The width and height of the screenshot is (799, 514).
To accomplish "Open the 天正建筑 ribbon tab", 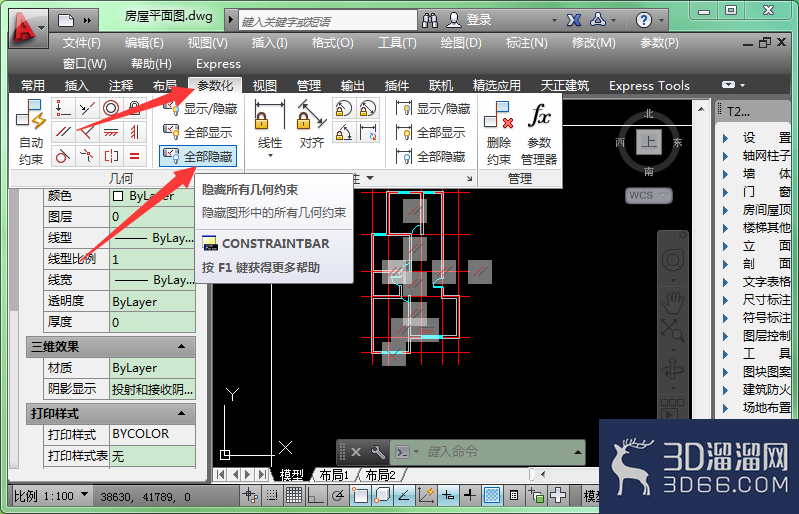I will [564, 86].
